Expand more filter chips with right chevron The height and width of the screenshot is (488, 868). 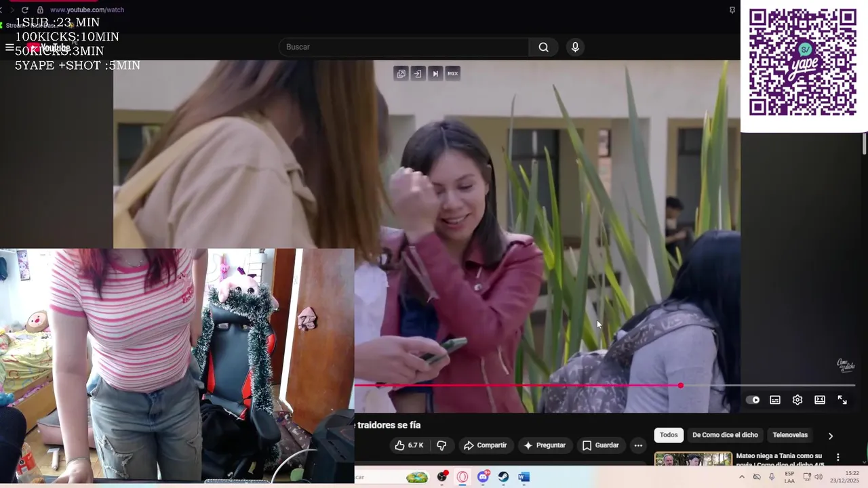830,436
